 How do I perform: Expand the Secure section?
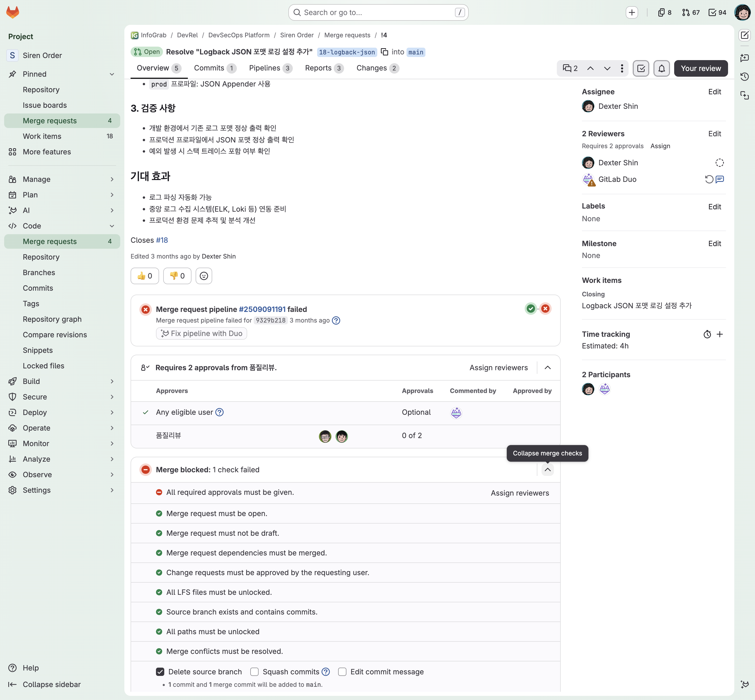(62, 397)
